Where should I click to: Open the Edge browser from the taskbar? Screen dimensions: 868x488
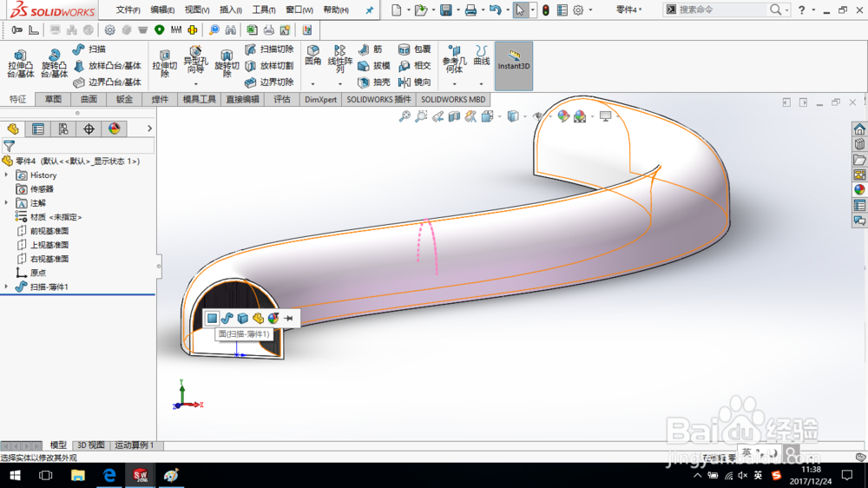109,475
